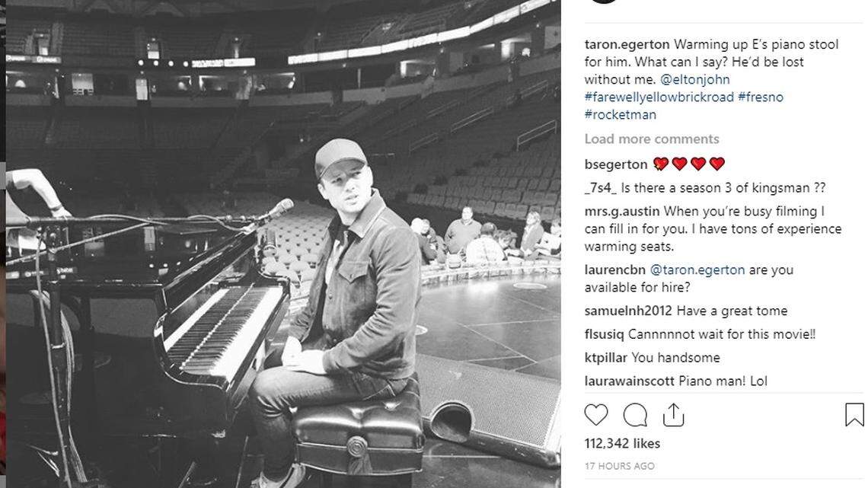868x488 pixels.
Task: Click the @taron.egerton mention in laurencbn's comment
Action: coord(697,270)
